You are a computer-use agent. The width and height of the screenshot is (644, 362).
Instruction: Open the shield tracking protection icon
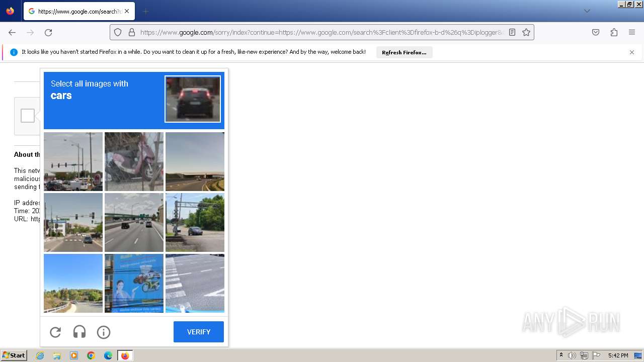(x=118, y=32)
